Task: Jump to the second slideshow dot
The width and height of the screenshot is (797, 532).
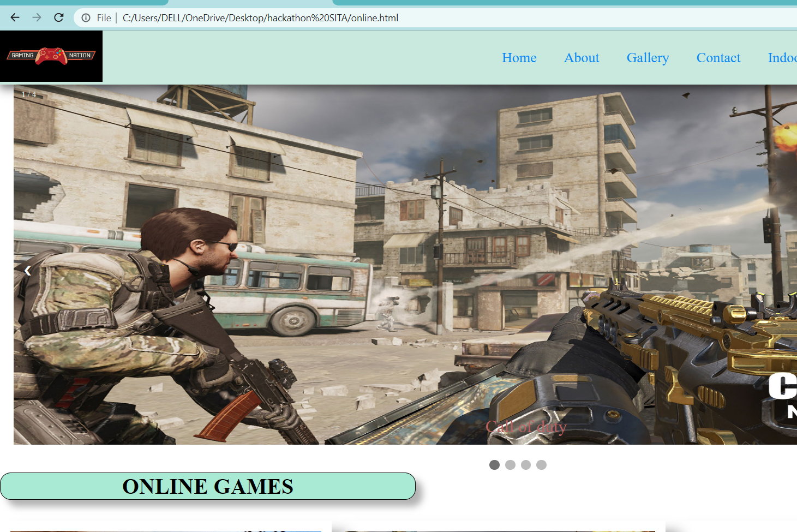Action: click(510, 465)
